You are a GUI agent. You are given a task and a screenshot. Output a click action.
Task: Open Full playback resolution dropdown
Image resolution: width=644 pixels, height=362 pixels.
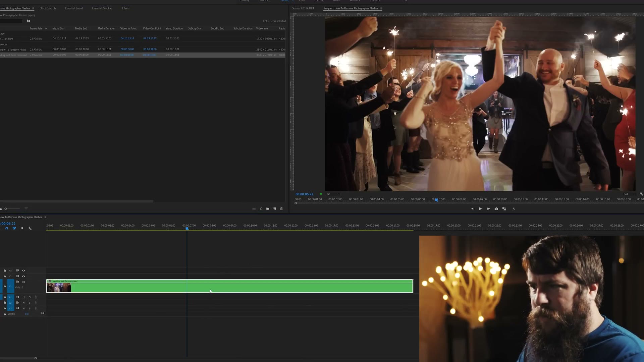tap(630, 194)
